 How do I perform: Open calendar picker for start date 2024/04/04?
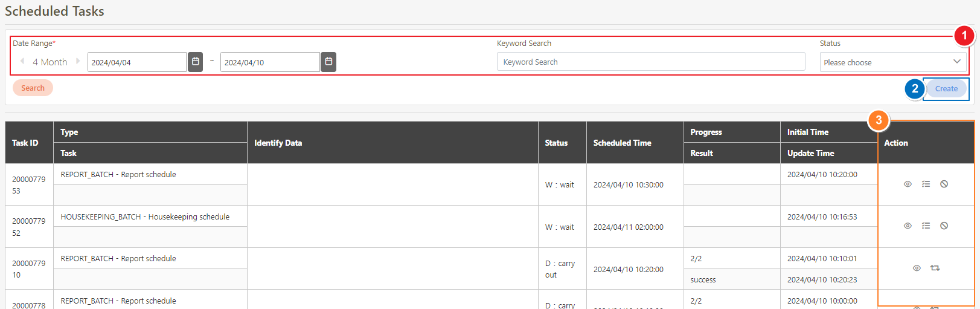click(x=195, y=62)
